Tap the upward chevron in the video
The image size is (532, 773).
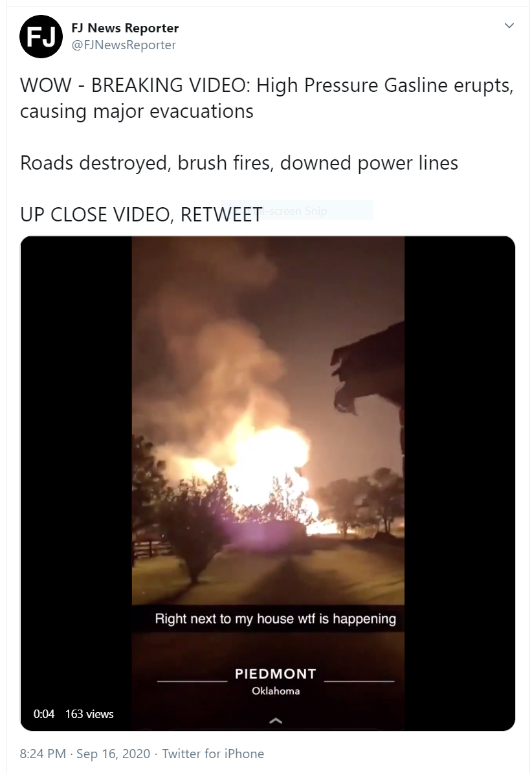point(276,721)
